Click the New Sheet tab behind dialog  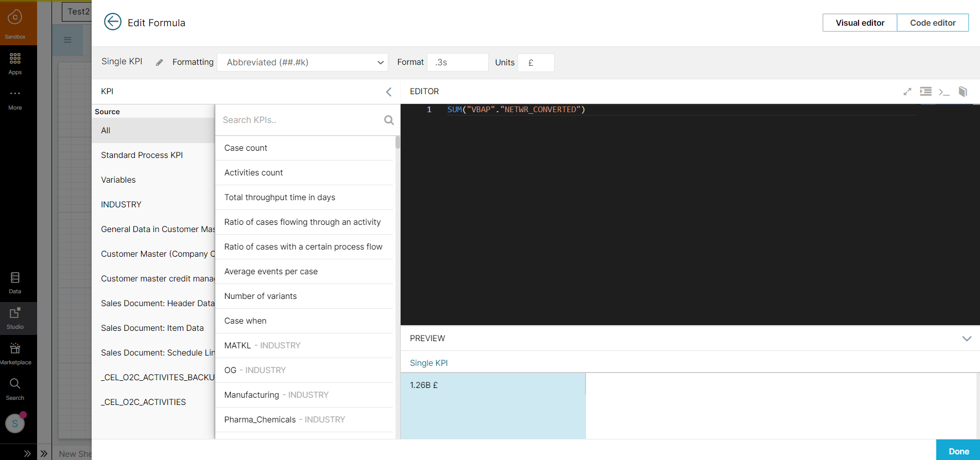pyautogui.click(x=75, y=453)
